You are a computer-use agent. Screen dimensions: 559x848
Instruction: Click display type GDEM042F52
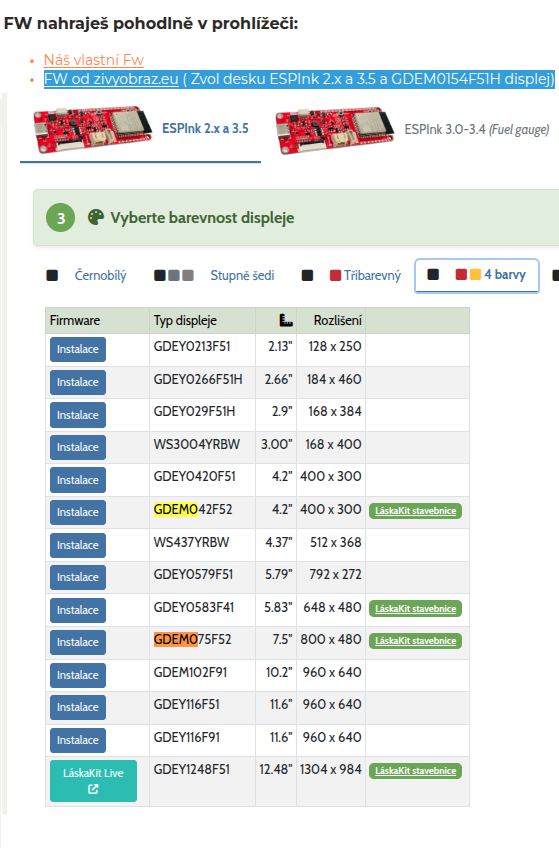(193, 509)
